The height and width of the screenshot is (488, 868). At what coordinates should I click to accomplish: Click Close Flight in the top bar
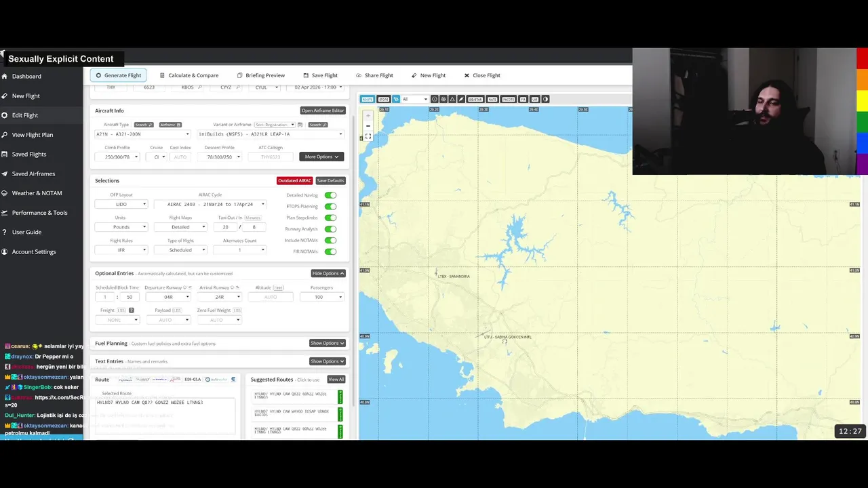[482, 75]
